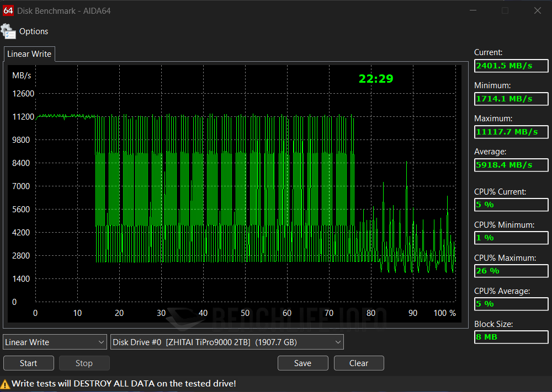The image size is (552, 392).
Task: Close the Disk Benchmark window
Action: click(x=537, y=10)
